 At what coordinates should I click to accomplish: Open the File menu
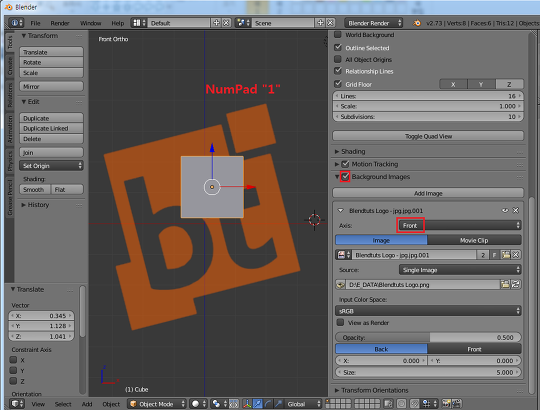pos(35,23)
